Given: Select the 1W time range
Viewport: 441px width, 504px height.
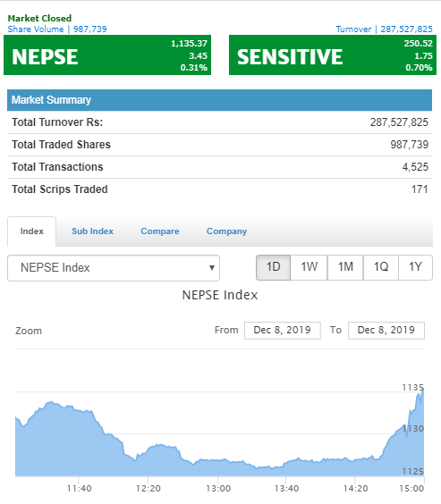Looking at the screenshot, I should (309, 267).
